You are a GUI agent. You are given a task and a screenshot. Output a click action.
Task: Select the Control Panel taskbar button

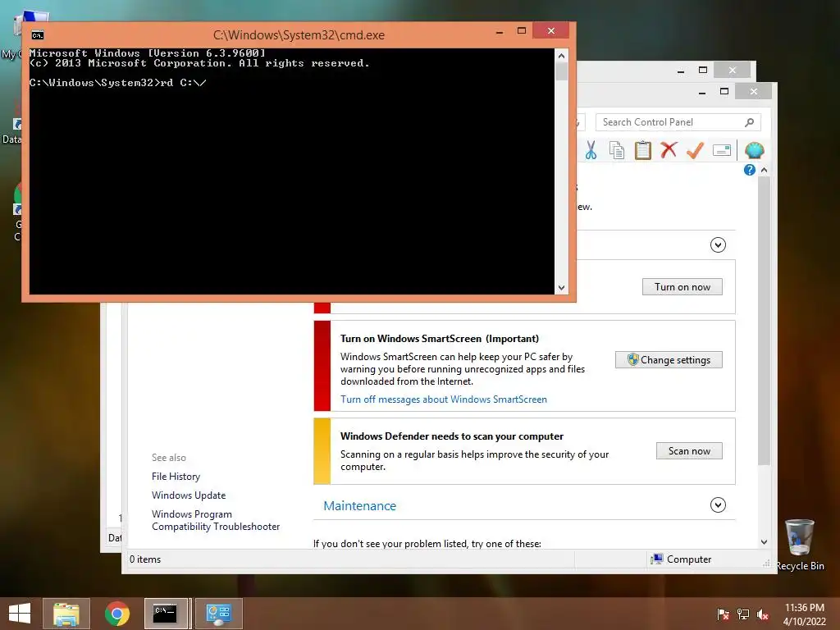pos(218,614)
